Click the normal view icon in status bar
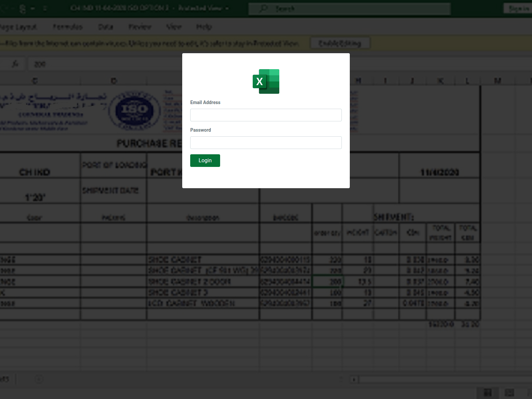Image resolution: width=532 pixels, height=399 pixels. coord(487,393)
